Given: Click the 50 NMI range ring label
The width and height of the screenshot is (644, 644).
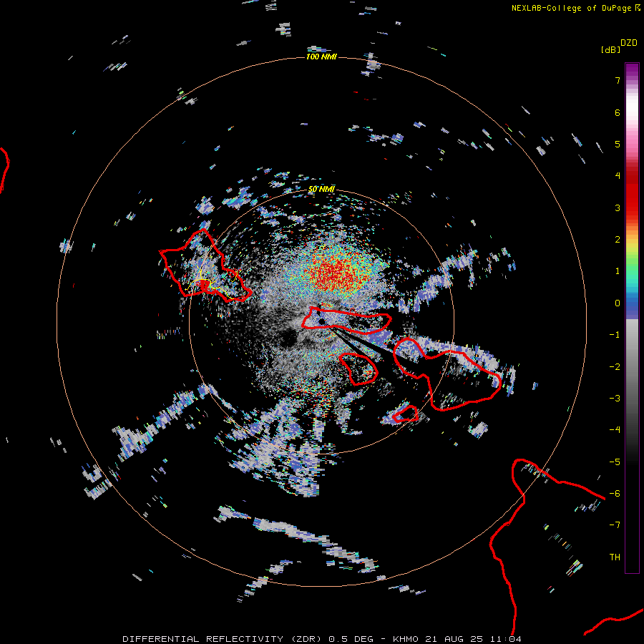Looking at the screenshot, I should click(321, 190).
